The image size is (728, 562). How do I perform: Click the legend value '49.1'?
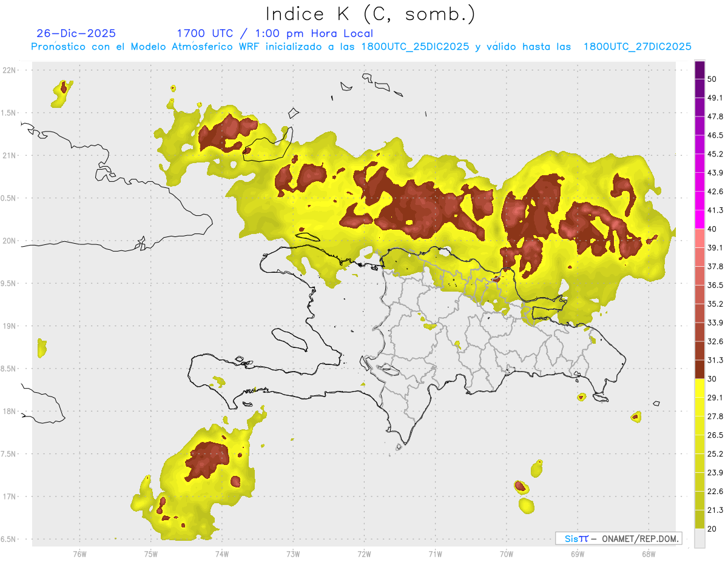coord(715,98)
